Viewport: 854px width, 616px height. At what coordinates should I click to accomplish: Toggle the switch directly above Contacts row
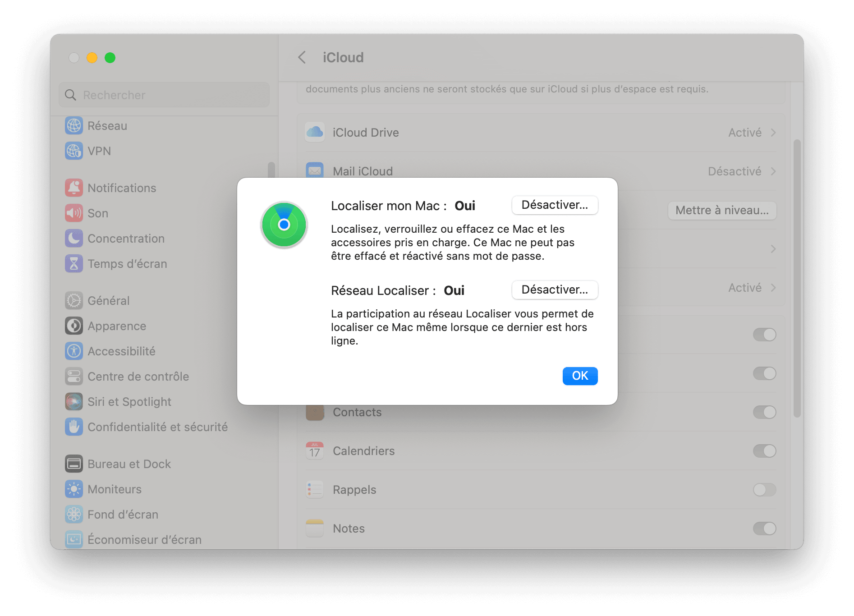tap(764, 373)
